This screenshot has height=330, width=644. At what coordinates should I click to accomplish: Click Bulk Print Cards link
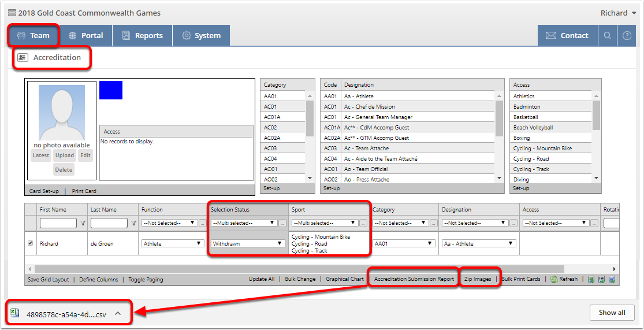click(521, 279)
